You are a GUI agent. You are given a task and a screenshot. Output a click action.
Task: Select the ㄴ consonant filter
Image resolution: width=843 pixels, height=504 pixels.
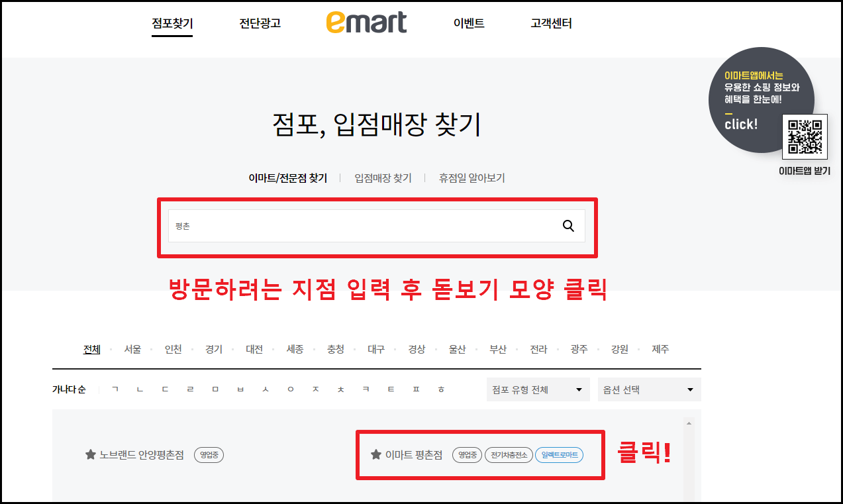[x=140, y=389]
